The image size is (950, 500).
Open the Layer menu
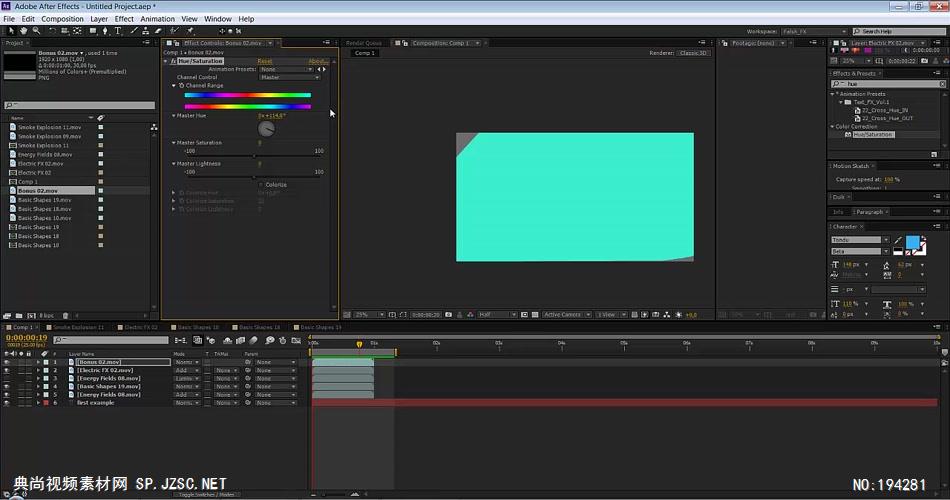pyautogui.click(x=99, y=19)
